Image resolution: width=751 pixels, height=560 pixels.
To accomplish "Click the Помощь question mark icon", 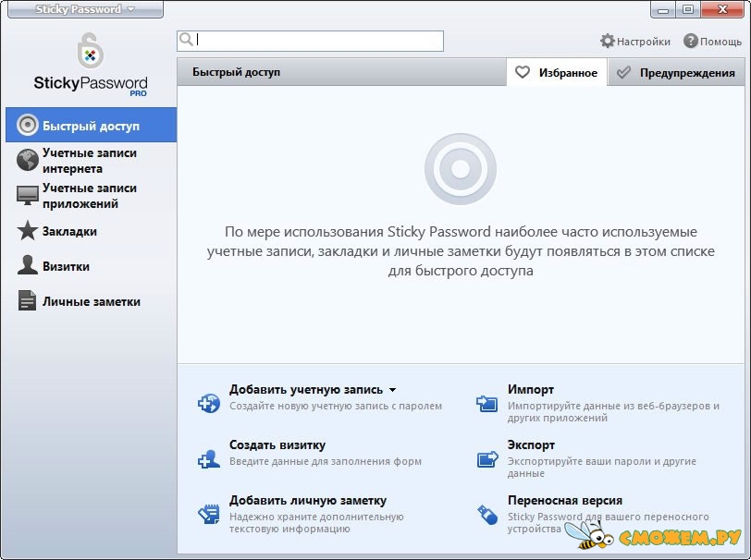I will [690, 42].
